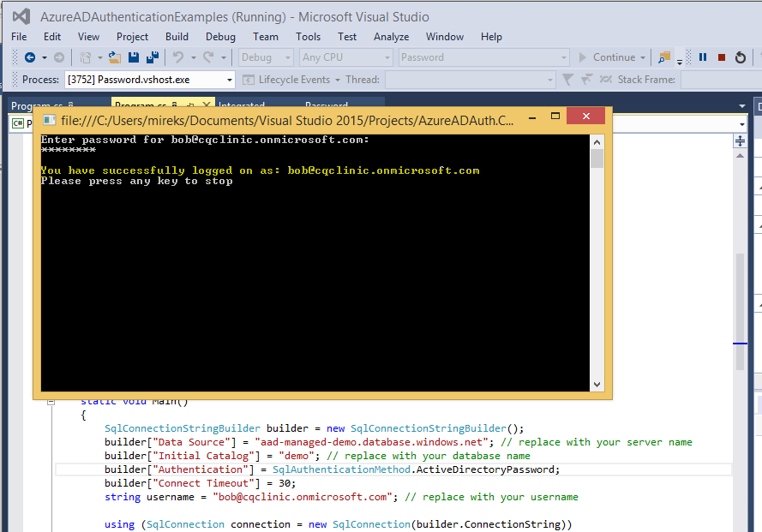Screen dimensions: 762x532
Task: Restart the debug session icon
Action: tap(740, 57)
